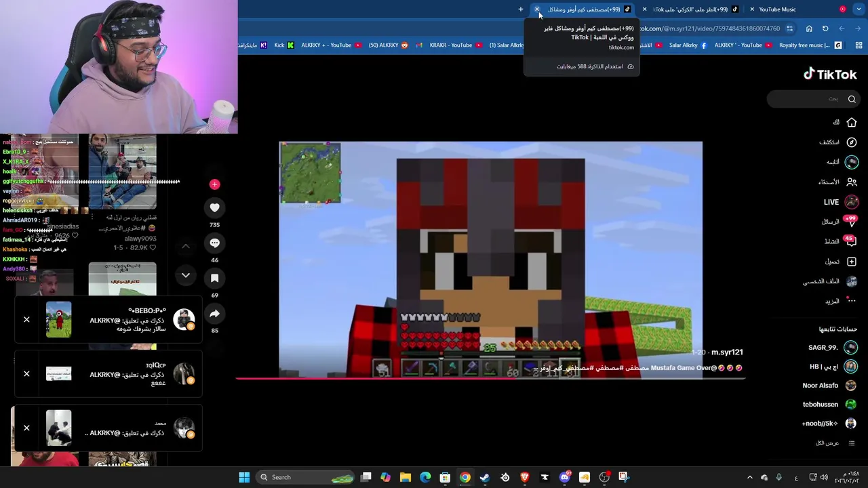Open the Salar Alkrky Facebook bookmark
The width and height of the screenshot is (868, 488).
688,45
